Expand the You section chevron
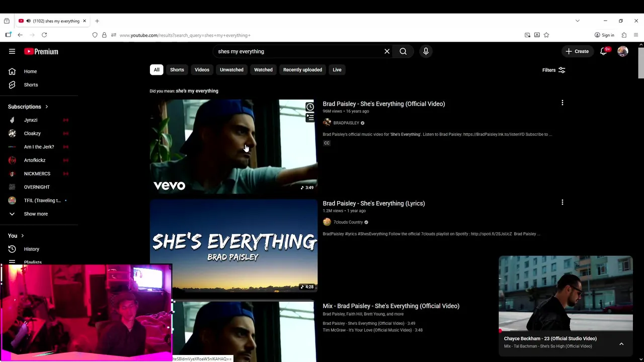Image resolution: width=644 pixels, height=362 pixels. tap(22, 236)
